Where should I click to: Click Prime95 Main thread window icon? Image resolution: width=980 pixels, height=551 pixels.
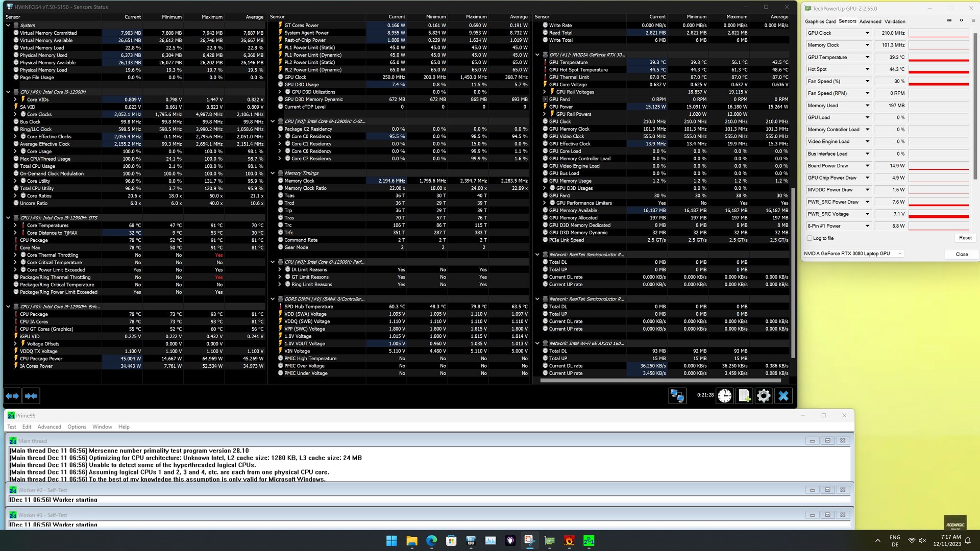[13, 441]
